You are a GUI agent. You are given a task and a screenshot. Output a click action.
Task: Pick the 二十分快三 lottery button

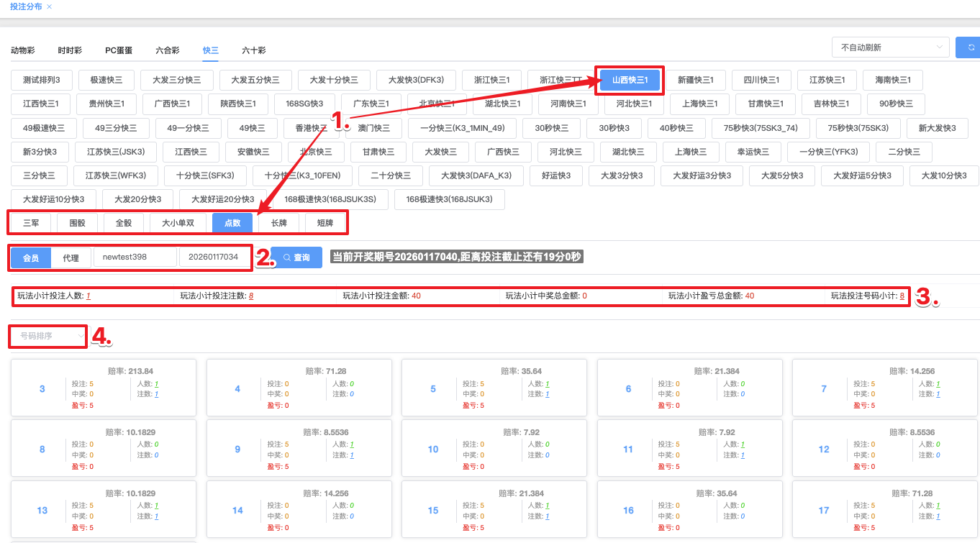click(391, 175)
